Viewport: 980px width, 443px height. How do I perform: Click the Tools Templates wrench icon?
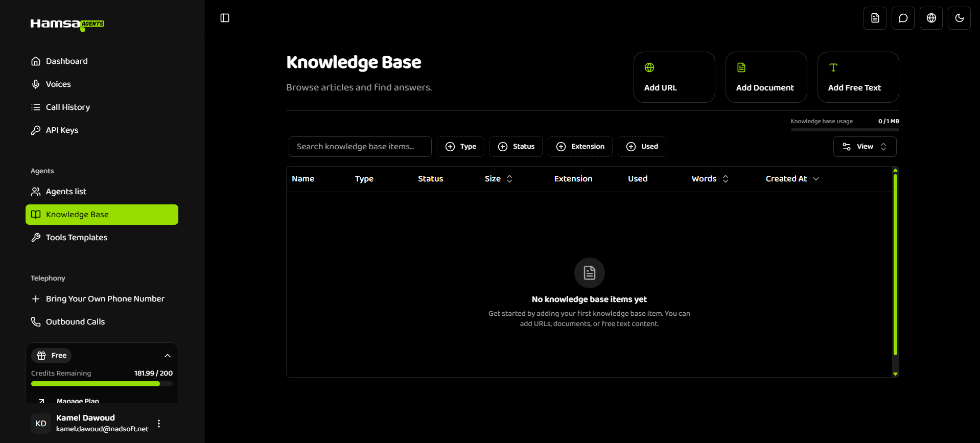[36, 238]
